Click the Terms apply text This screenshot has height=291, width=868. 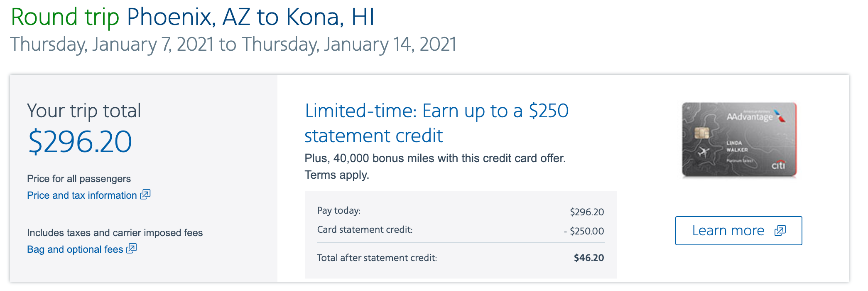[x=337, y=175]
